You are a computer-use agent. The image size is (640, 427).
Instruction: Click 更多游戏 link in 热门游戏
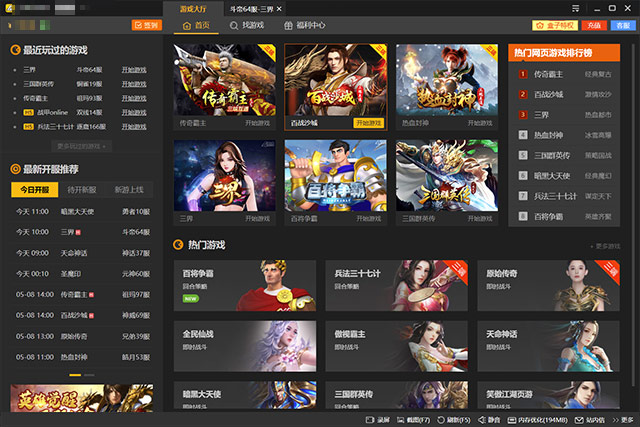[605, 246]
